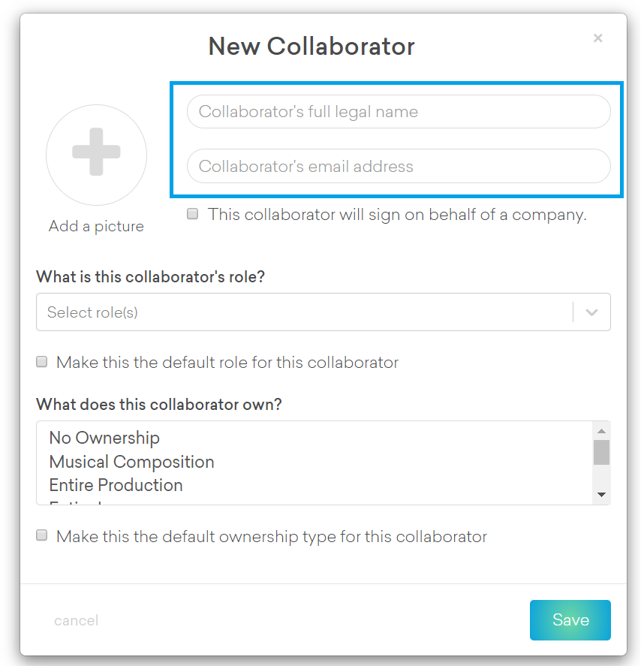The width and height of the screenshot is (644, 666).
Task: Click the ownership list scroll down arrow
Action: point(601,495)
